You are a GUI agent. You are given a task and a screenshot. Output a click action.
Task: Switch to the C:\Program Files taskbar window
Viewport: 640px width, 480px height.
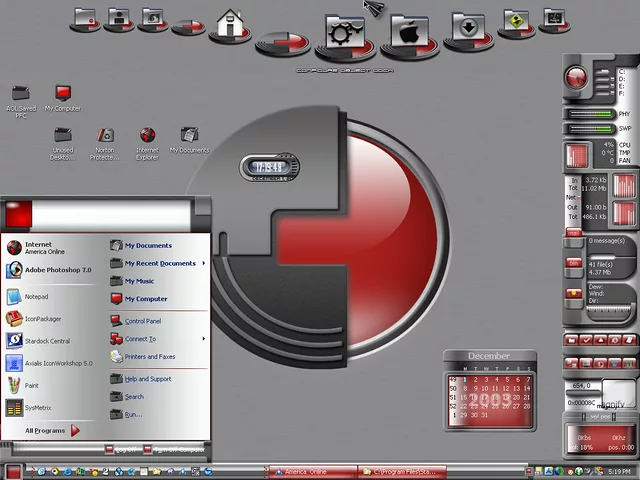pos(402,472)
